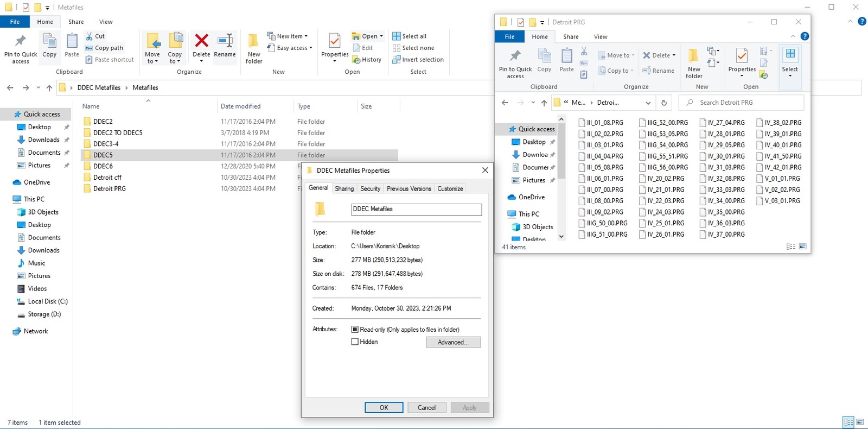Click New folder in the Detroit PRG ribbon
Screen dimensions: 868x429
point(694,63)
